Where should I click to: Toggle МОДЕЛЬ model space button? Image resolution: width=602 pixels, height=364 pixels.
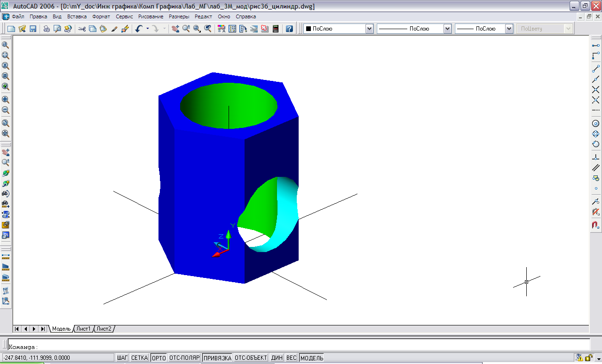(312, 358)
